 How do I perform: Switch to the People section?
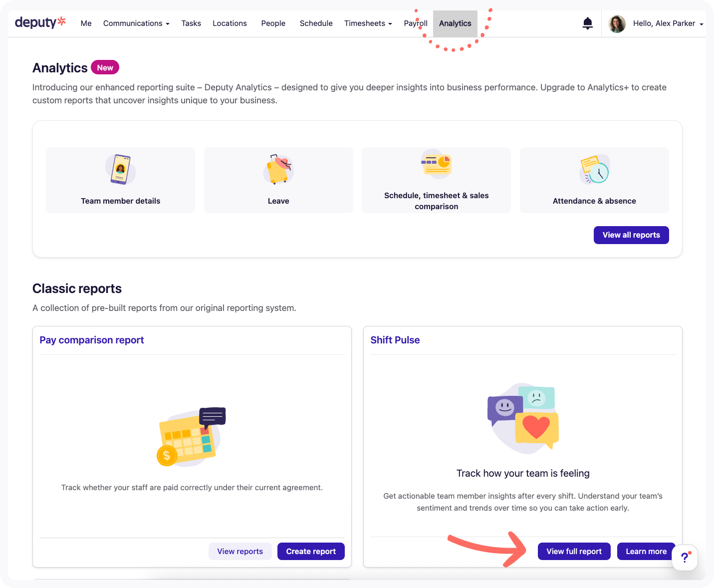(x=273, y=23)
